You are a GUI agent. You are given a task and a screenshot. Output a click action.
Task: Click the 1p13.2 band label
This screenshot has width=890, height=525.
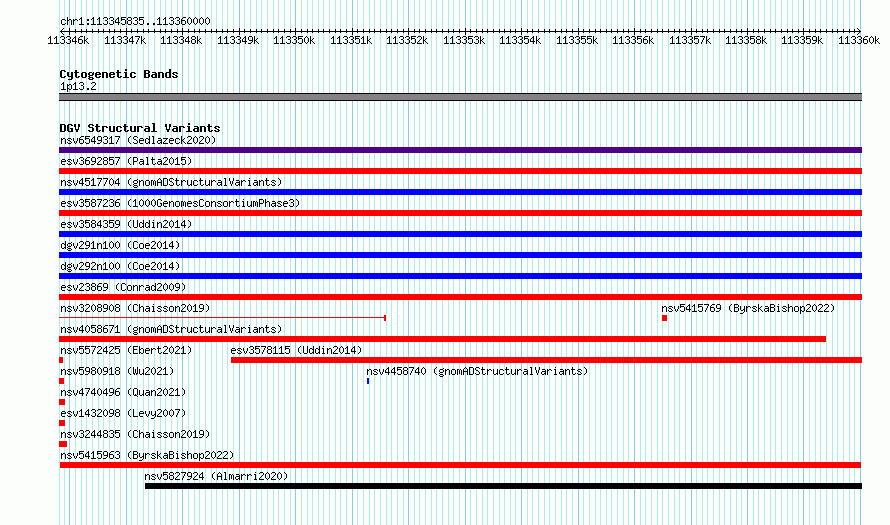pos(78,86)
